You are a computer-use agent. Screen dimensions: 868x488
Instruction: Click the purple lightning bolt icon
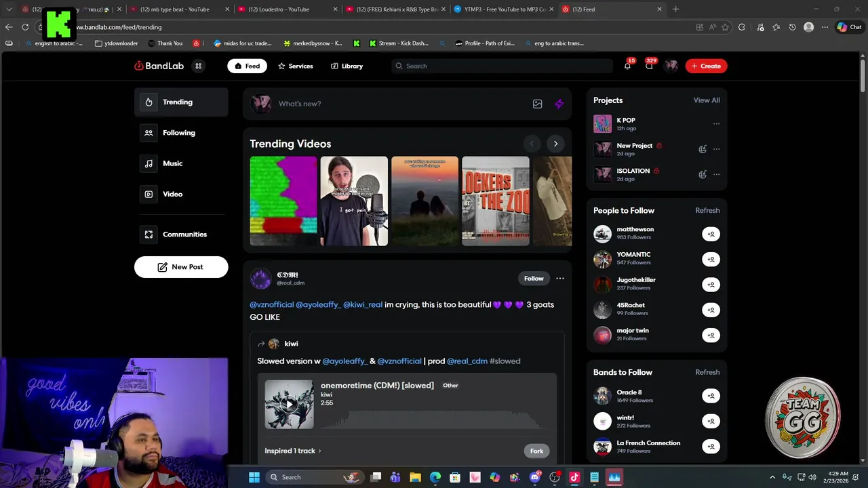click(x=559, y=104)
